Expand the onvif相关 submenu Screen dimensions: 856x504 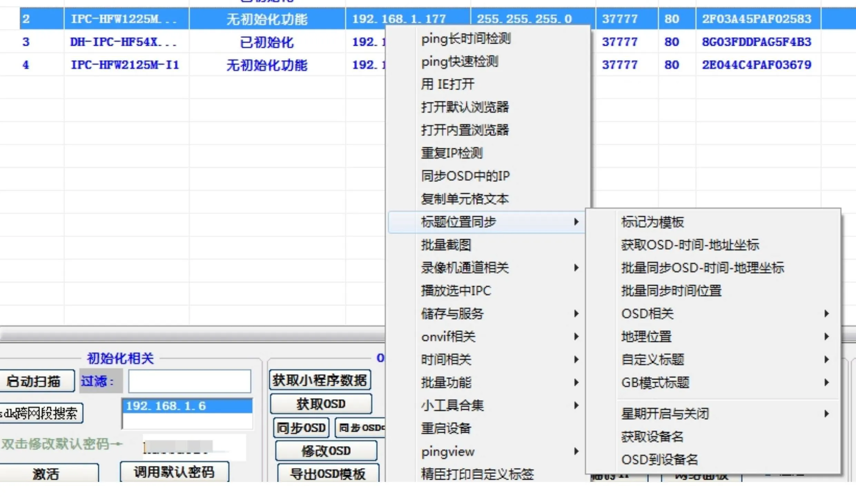click(448, 337)
